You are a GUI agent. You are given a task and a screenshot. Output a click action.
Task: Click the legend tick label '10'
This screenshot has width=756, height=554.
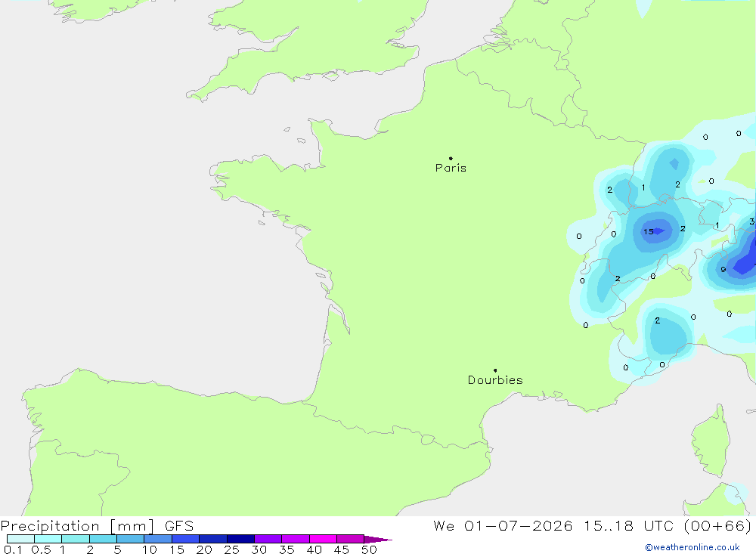tap(150, 549)
